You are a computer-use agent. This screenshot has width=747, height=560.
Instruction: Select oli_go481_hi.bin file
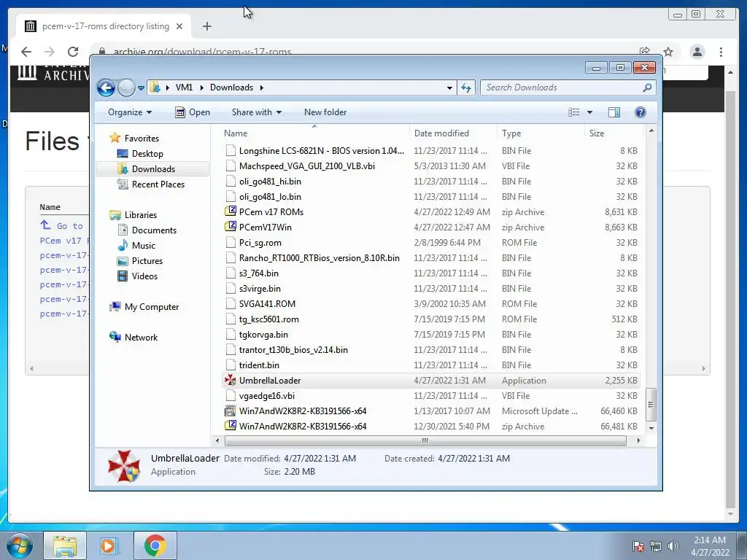(x=270, y=182)
